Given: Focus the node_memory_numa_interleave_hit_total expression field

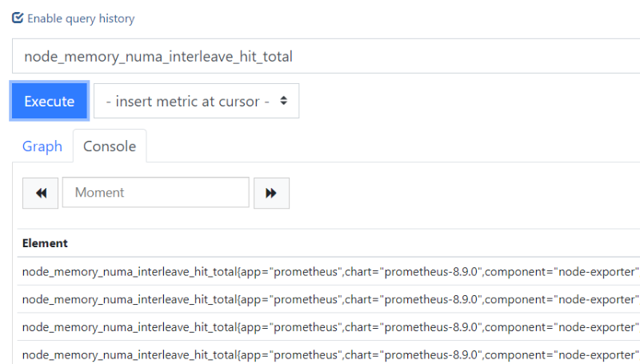Looking at the screenshot, I should click(326, 56).
